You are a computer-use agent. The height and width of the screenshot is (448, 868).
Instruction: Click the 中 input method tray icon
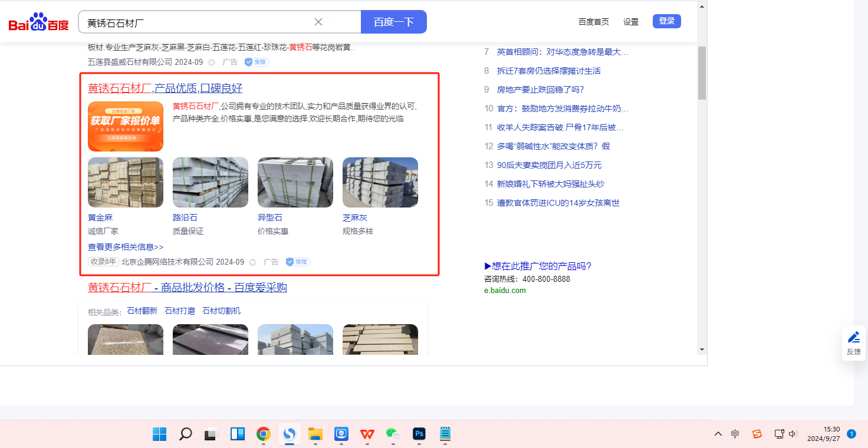click(735, 434)
